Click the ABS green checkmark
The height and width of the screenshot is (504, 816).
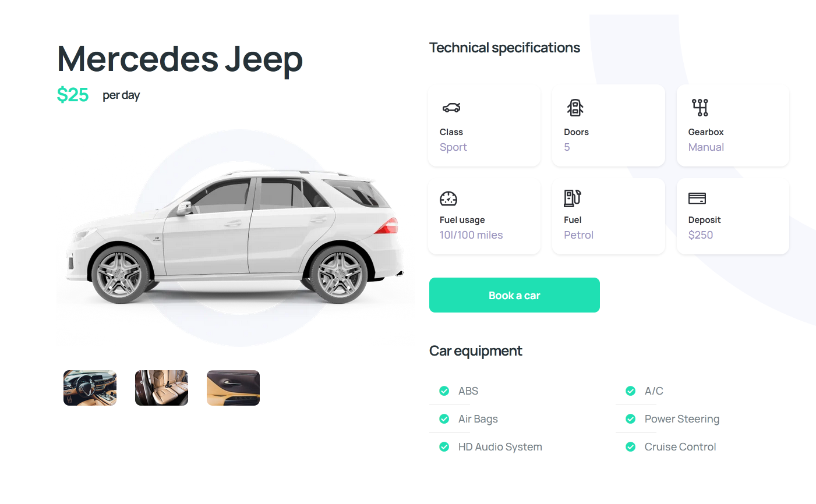(444, 391)
